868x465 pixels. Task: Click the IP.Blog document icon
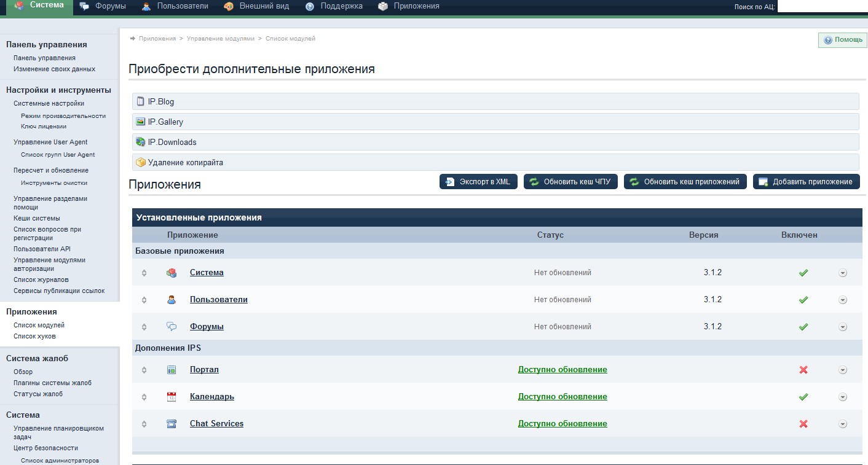click(141, 101)
